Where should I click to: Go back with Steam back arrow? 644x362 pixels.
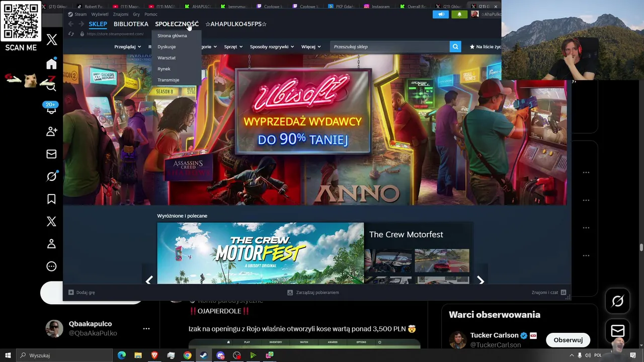(71, 24)
